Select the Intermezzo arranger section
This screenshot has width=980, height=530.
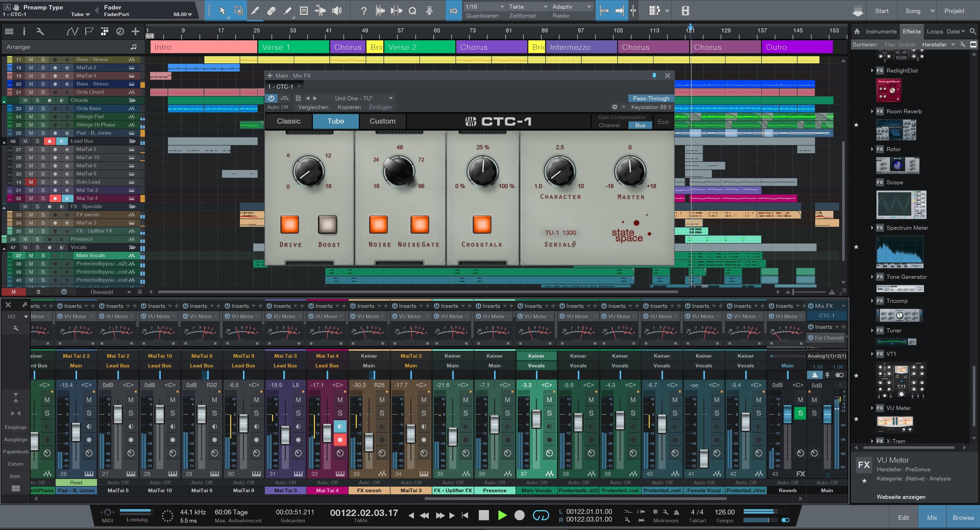pos(581,47)
